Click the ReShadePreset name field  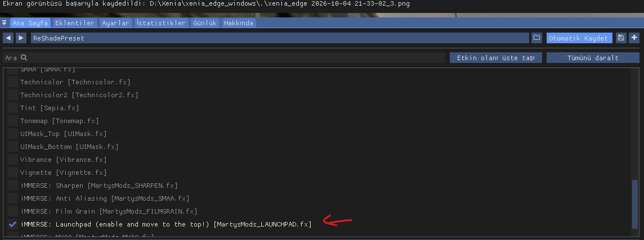pyautogui.click(x=280, y=38)
